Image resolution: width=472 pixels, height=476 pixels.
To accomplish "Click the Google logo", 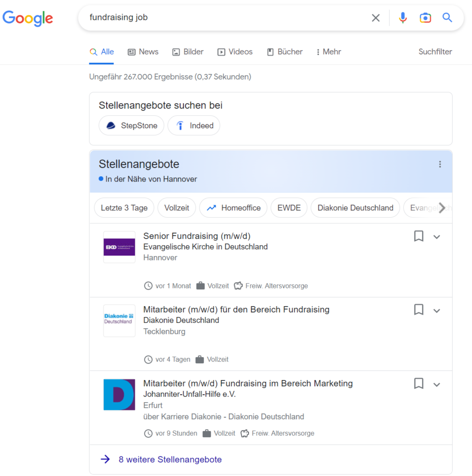I will coord(28,18).
